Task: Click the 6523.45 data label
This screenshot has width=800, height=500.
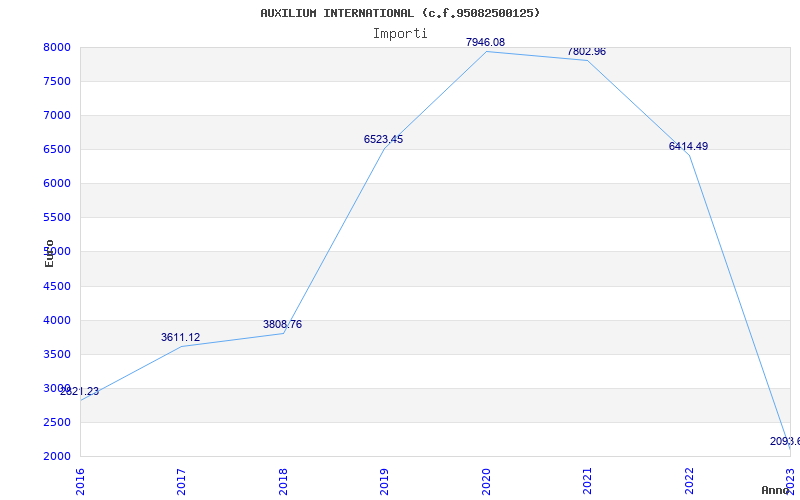Action: [x=383, y=139]
